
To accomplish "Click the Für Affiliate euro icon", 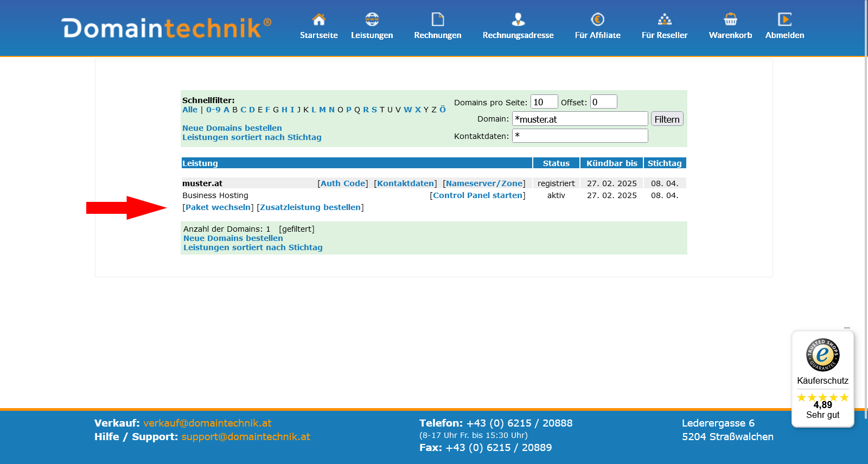I will click(x=597, y=20).
